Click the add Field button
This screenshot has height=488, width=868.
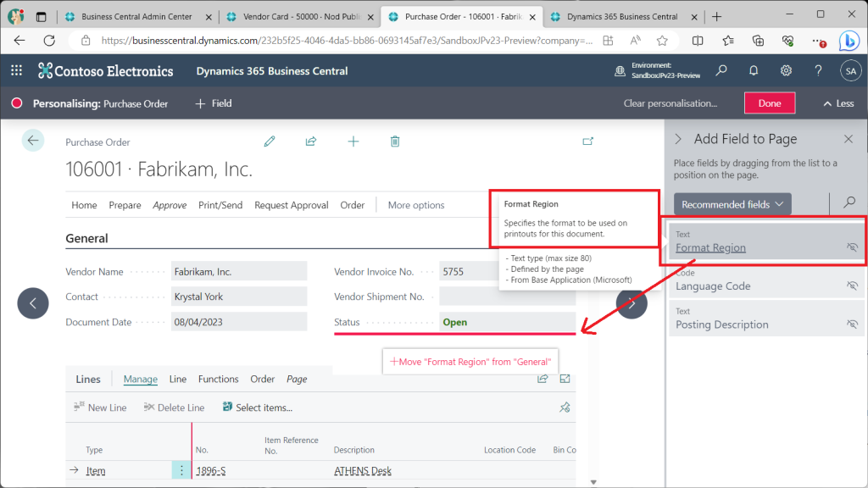coord(214,103)
